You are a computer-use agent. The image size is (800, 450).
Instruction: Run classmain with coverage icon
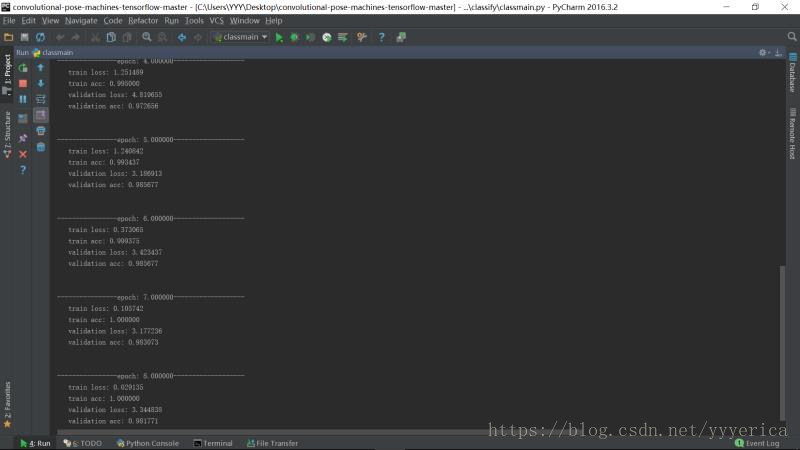click(x=310, y=37)
